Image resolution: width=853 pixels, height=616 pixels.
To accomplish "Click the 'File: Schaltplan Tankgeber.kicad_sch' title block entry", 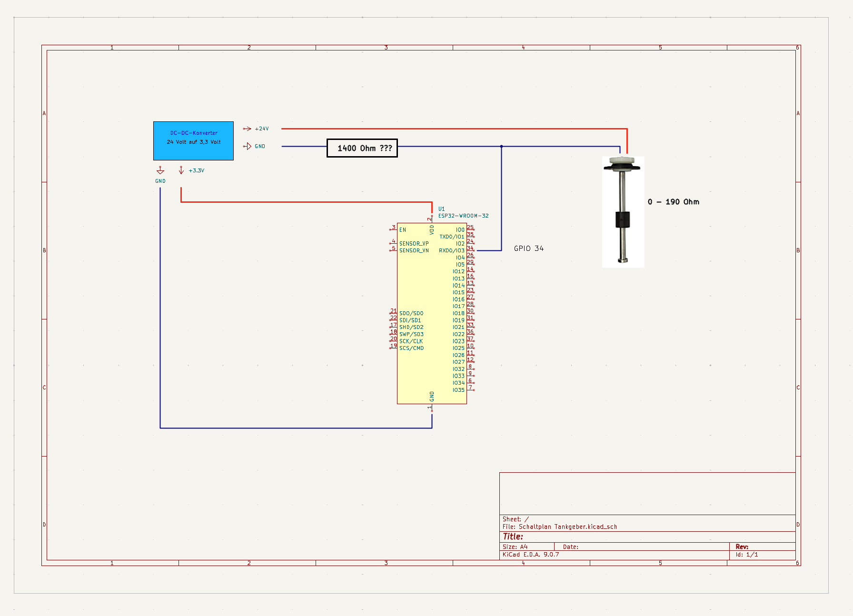I will click(560, 527).
